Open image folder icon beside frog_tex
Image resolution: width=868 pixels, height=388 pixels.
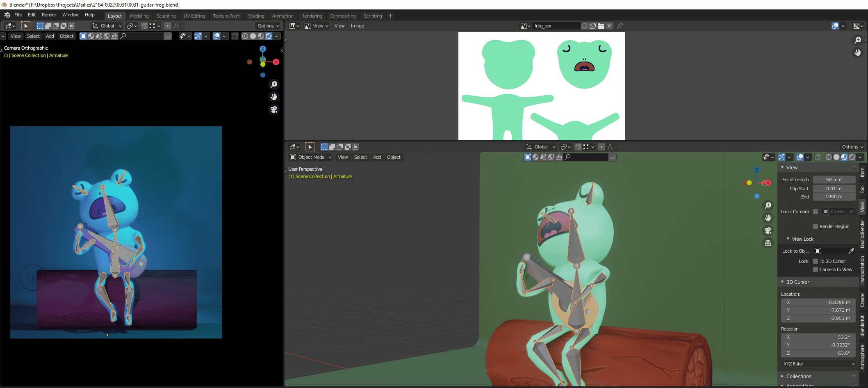(601, 26)
